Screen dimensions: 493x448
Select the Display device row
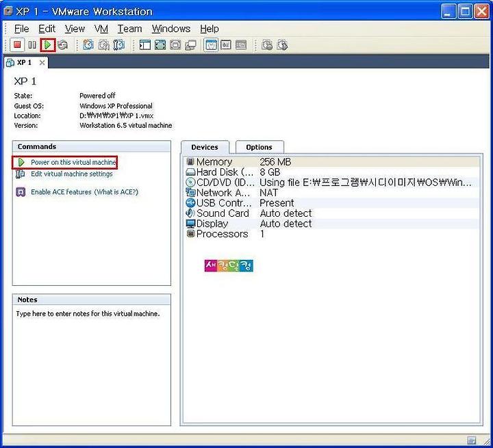click(332, 224)
